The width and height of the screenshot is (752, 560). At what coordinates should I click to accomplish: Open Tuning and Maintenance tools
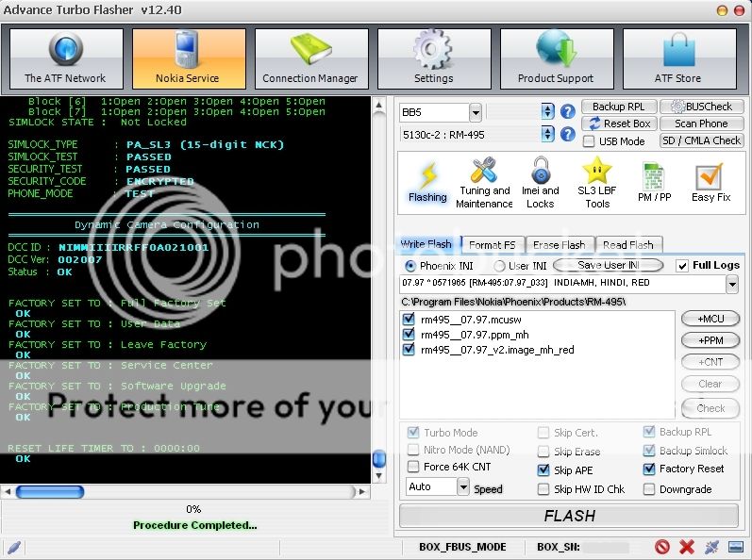tap(484, 184)
